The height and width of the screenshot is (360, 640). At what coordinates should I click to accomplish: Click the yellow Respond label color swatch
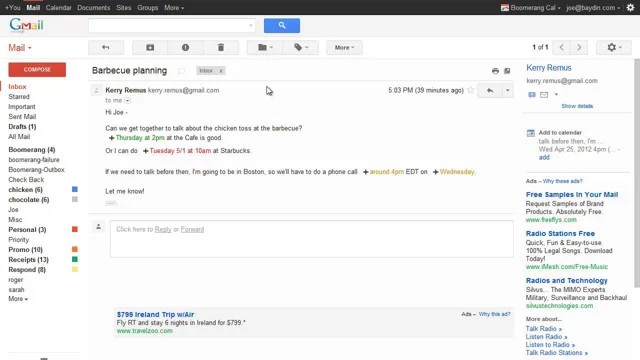point(75,269)
